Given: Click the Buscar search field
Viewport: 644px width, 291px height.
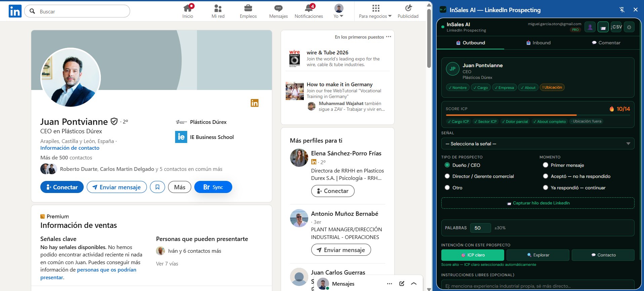Looking at the screenshot, I should click(77, 11).
